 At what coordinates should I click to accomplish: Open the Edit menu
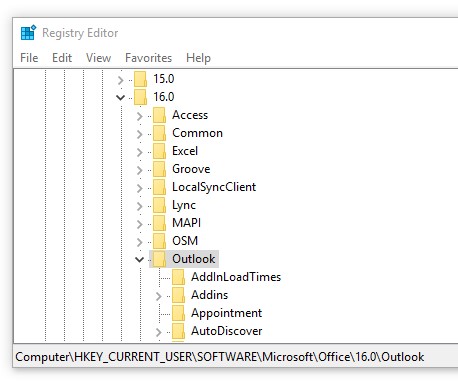coord(62,58)
